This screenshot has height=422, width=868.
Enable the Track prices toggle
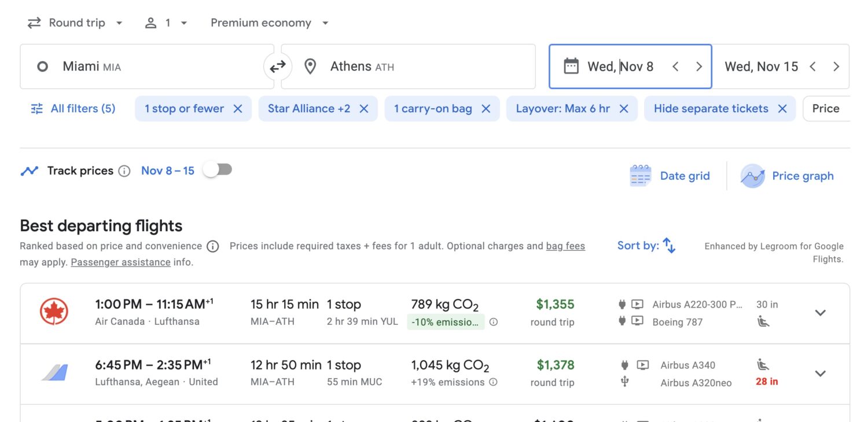tap(217, 169)
